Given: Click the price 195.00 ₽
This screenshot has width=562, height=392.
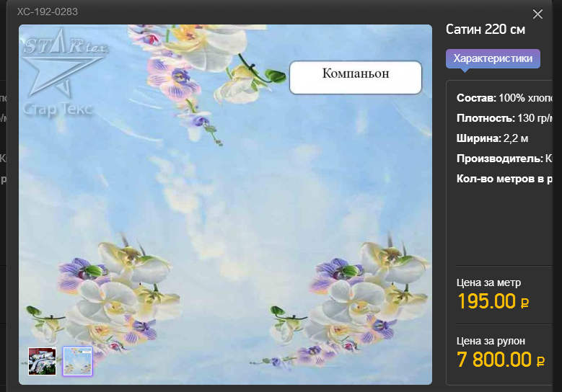Looking at the screenshot, I should [x=493, y=301].
